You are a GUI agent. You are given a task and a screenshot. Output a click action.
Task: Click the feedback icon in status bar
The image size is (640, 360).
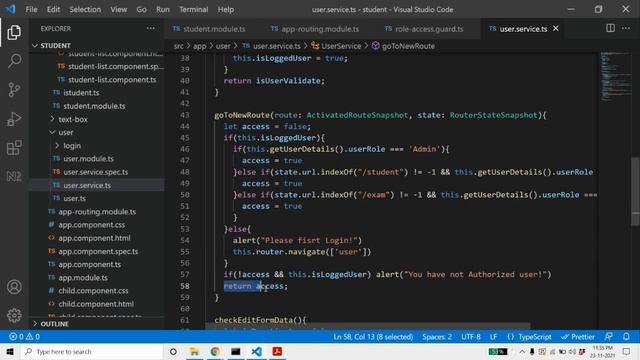(609, 337)
